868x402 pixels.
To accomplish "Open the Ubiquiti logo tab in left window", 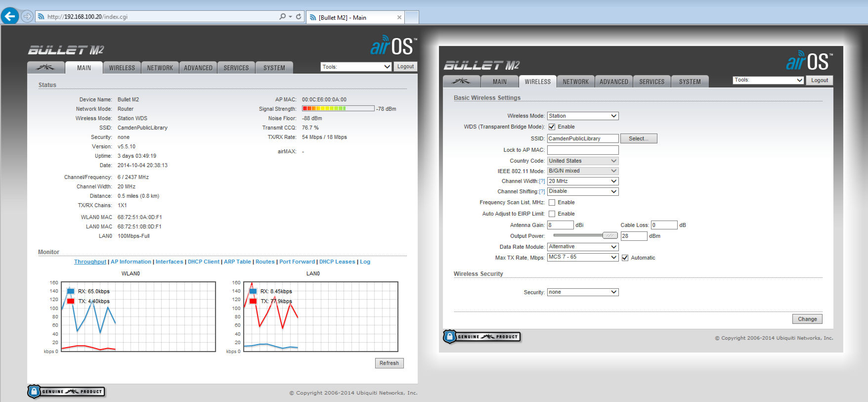I will click(45, 68).
